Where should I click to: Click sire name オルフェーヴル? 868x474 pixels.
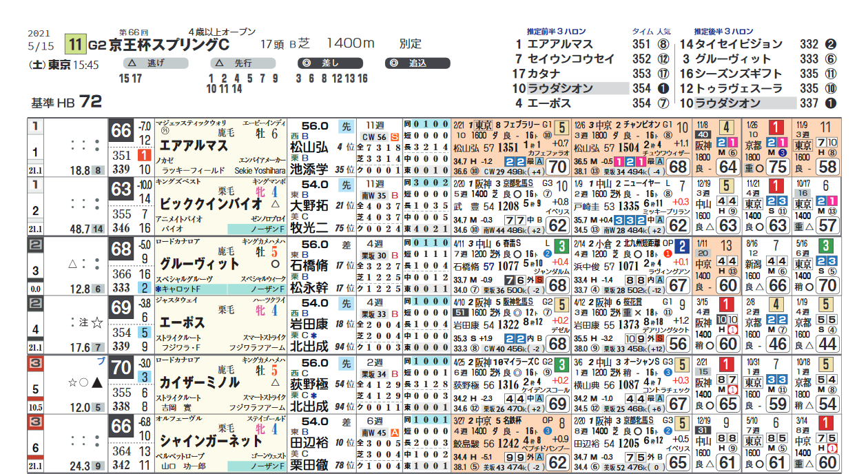[x=178, y=420]
